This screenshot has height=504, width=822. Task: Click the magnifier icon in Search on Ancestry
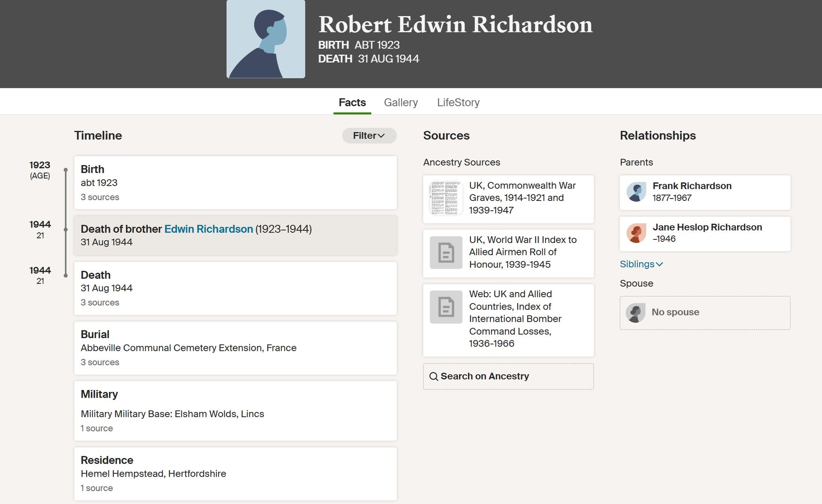tap(433, 377)
